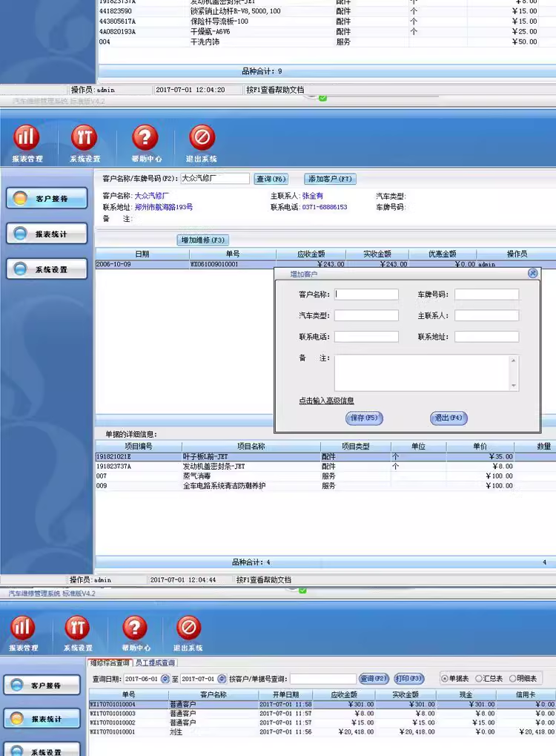
Task: Click the 增加维修(F3) button
Action: tap(203, 240)
